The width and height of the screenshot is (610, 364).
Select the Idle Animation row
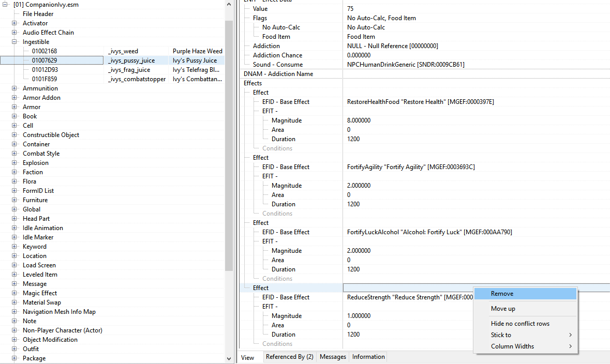[x=43, y=229]
